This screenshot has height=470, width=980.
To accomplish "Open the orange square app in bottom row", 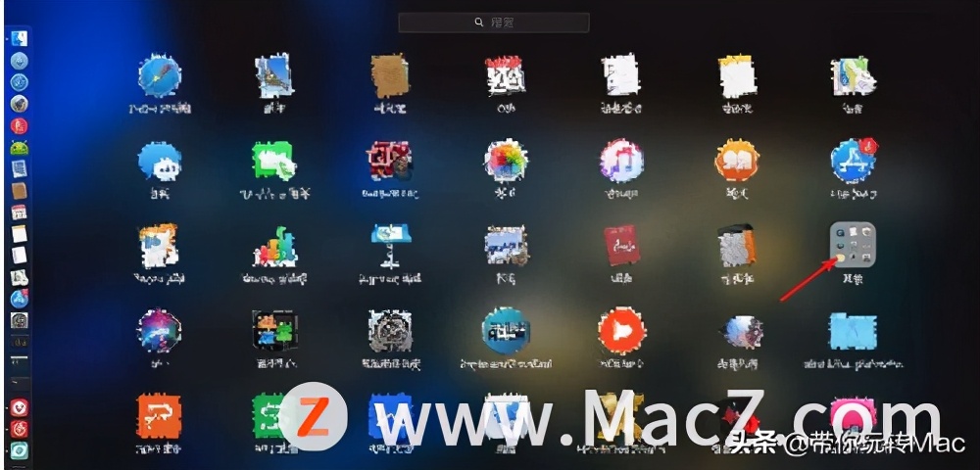I will click(160, 416).
